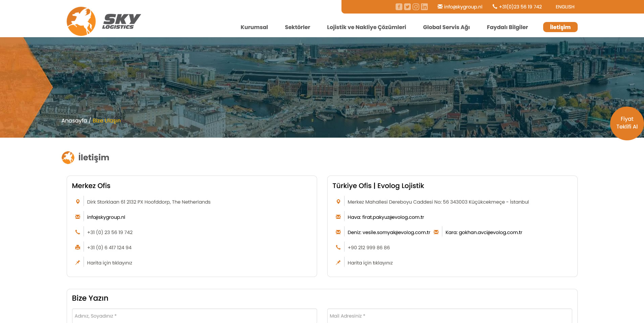This screenshot has width=644, height=323.
Task: Open the Facebook social icon
Action: tap(399, 7)
